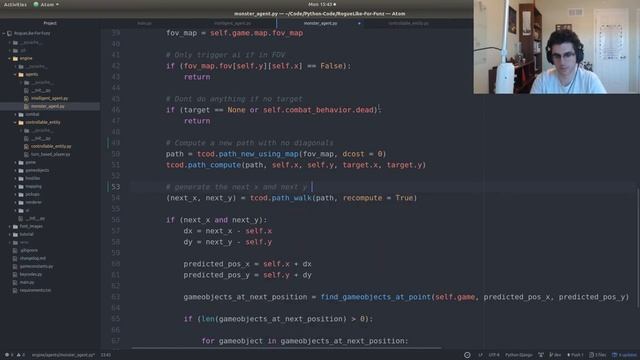The width and height of the screenshot is (640, 360).
Task: Expand the pickups folder chevron
Action: pos(16,194)
